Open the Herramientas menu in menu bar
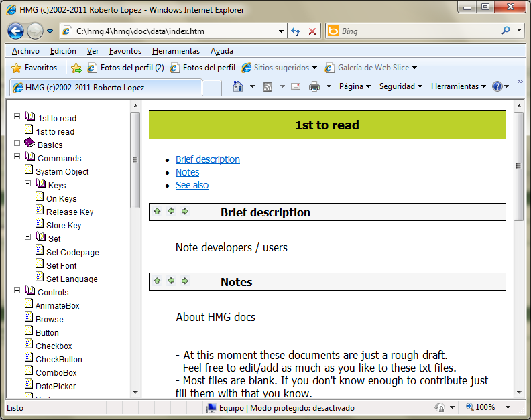This screenshot has width=531, height=420. [x=176, y=51]
